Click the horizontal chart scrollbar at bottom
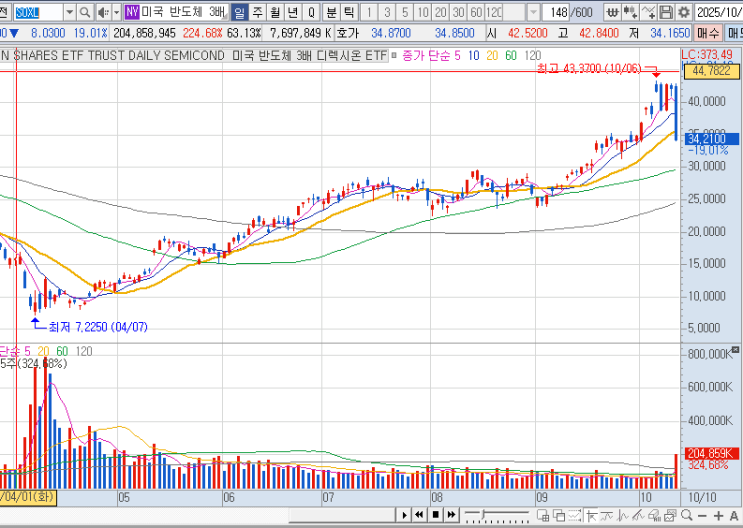Viewport: 743px width, 528px height. point(342,515)
